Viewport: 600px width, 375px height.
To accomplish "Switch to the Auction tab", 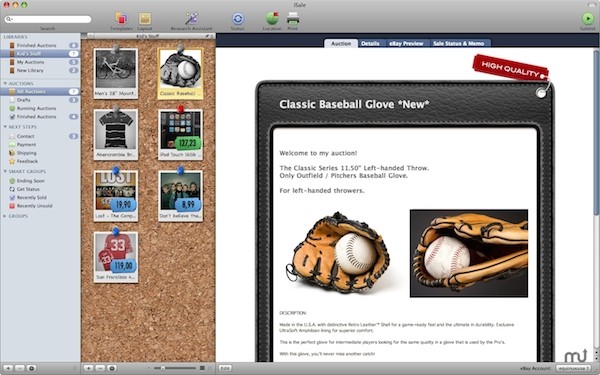I will coord(341,44).
